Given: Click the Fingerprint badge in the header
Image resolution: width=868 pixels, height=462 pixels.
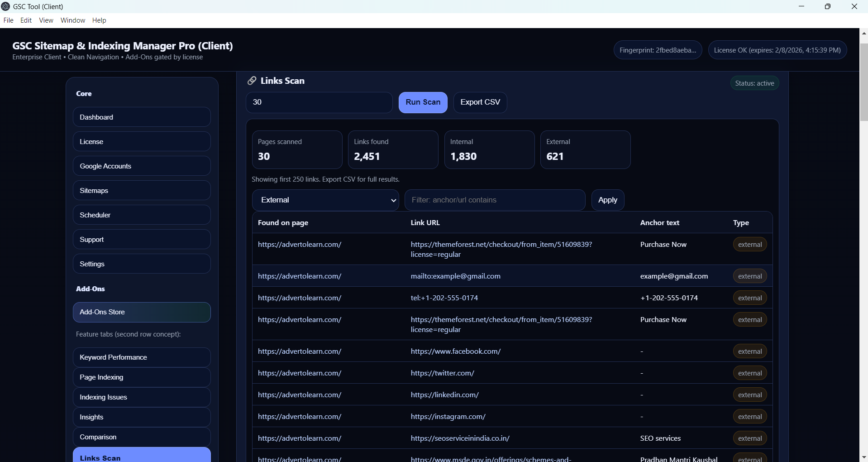Looking at the screenshot, I should coord(658,50).
